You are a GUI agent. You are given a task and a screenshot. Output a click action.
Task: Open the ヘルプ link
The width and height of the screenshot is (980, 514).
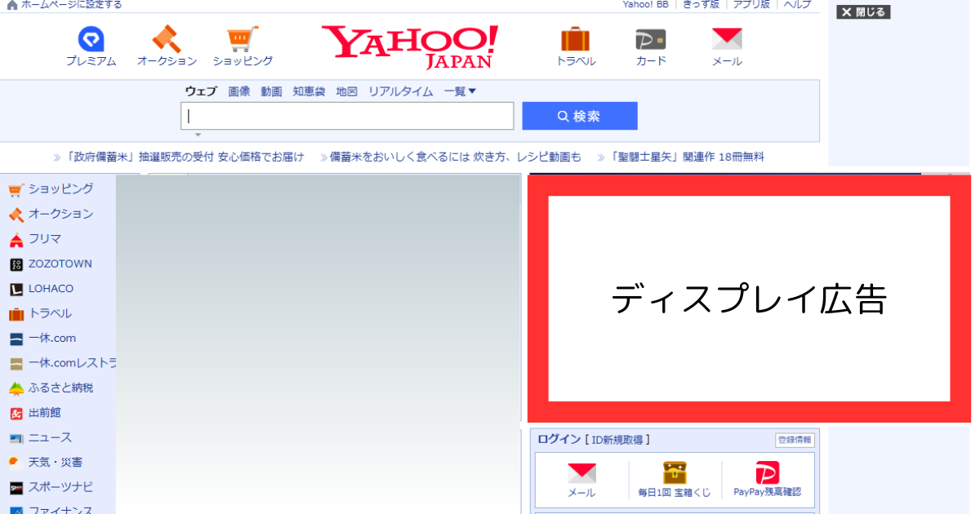798,4
